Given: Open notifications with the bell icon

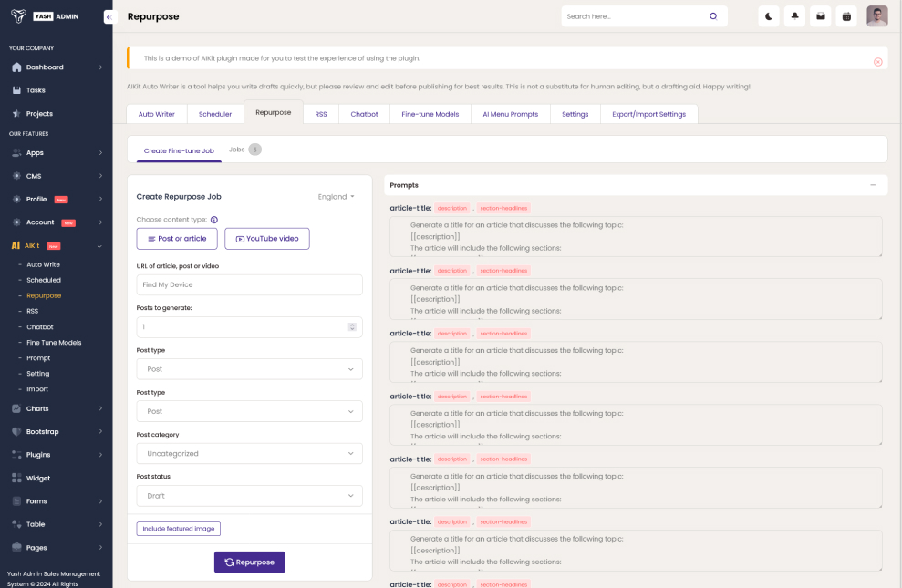Looking at the screenshot, I should [x=794, y=16].
